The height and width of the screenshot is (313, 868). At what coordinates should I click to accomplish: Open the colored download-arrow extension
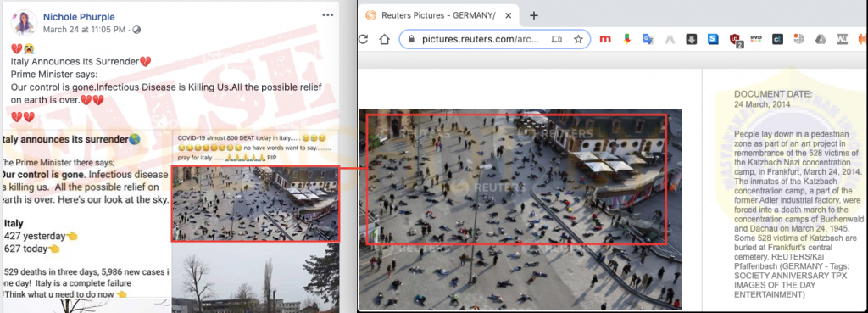pyautogui.click(x=626, y=39)
